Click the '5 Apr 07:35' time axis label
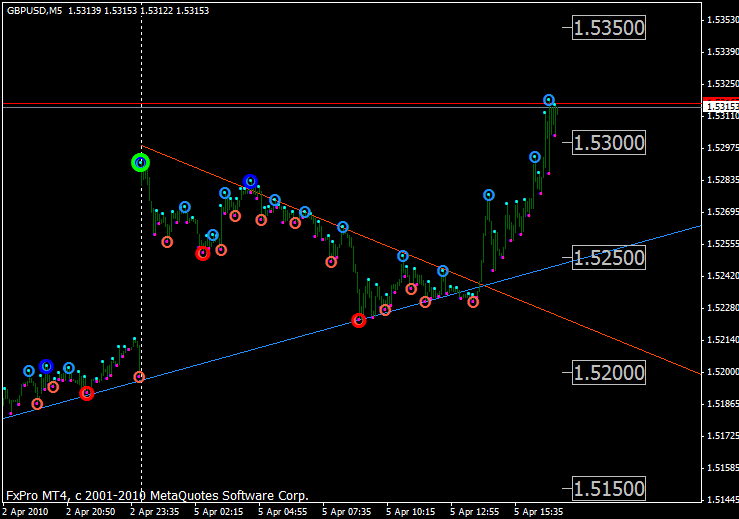The height and width of the screenshot is (519, 739). coord(347,512)
